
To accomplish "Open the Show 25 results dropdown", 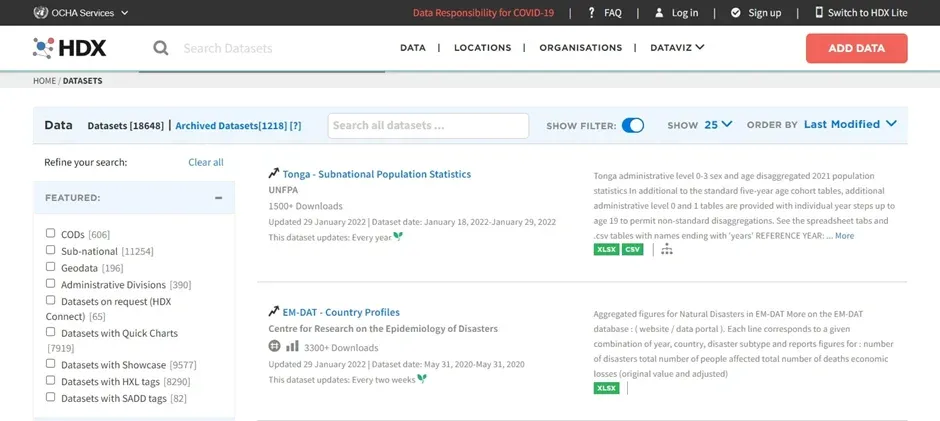I will tap(718, 125).
